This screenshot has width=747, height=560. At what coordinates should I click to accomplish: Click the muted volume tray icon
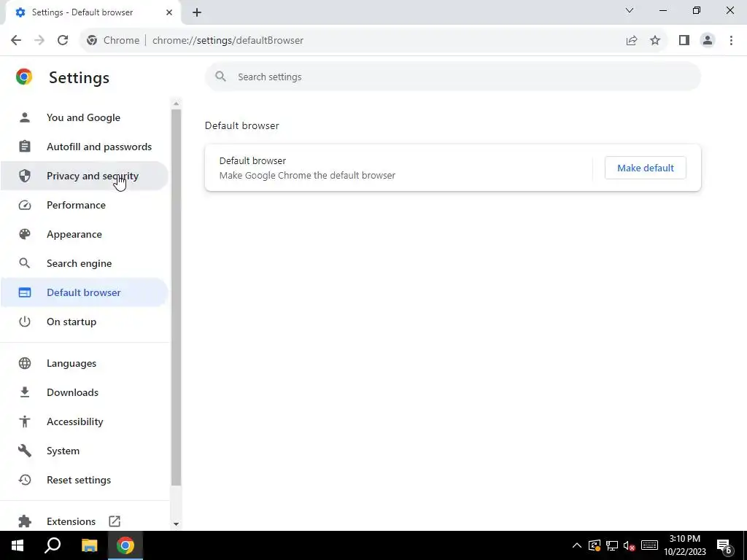click(x=629, y=545)
